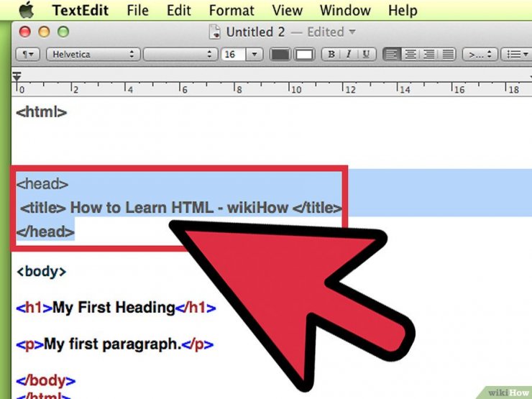Open the Apple menu
Screen dimensions: 532x399
tap(27, 10)
